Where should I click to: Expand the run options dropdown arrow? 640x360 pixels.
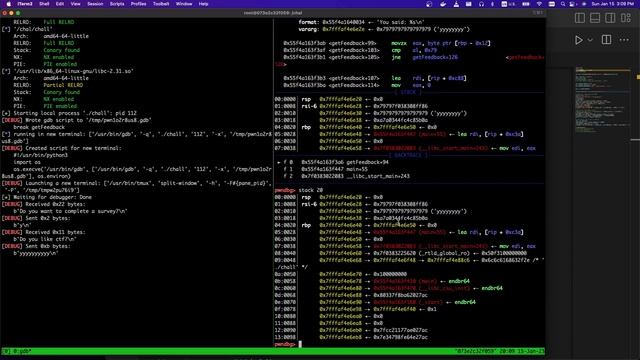coord(590,40)
